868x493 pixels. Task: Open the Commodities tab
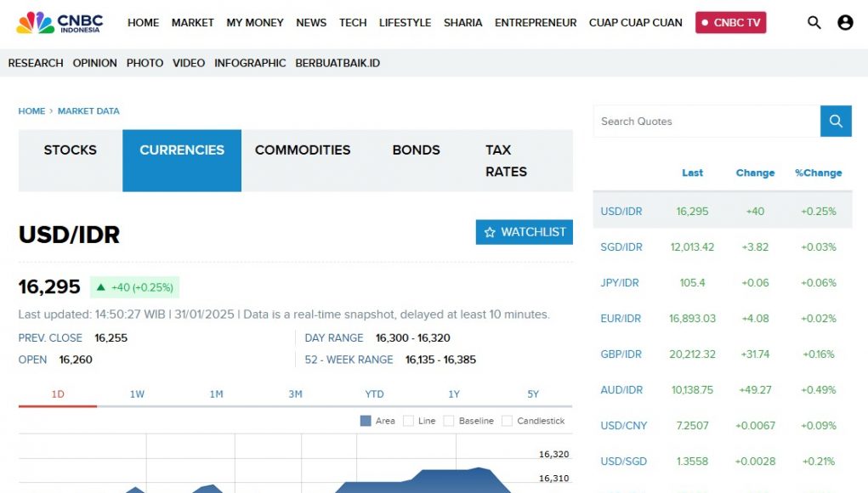tap(303, 150)
